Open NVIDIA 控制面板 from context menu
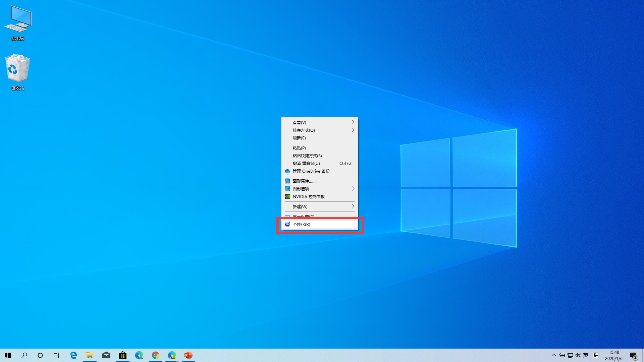 click(x=319, y=196)
